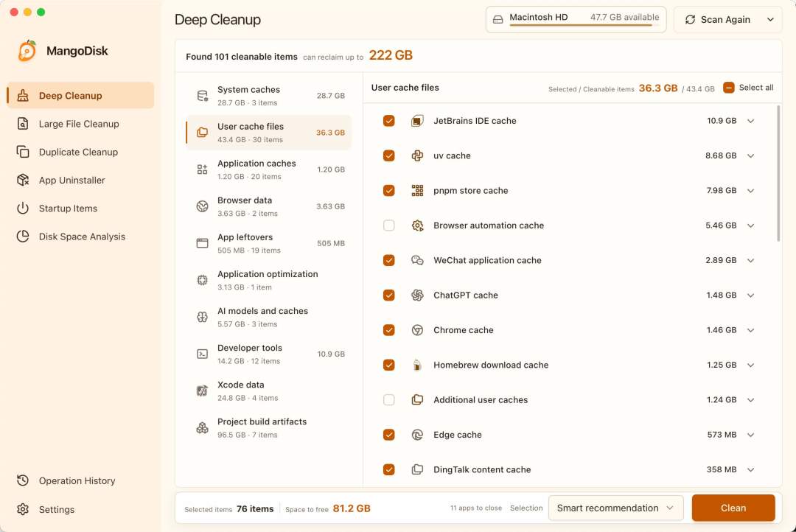The image size is (796, 532).
Task: Click the orange Clean button
Action: [733, 508]
